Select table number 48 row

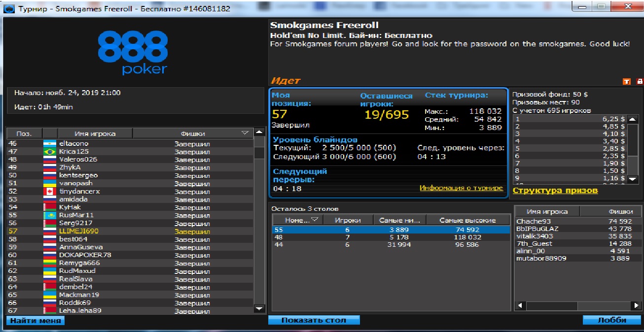391,237
